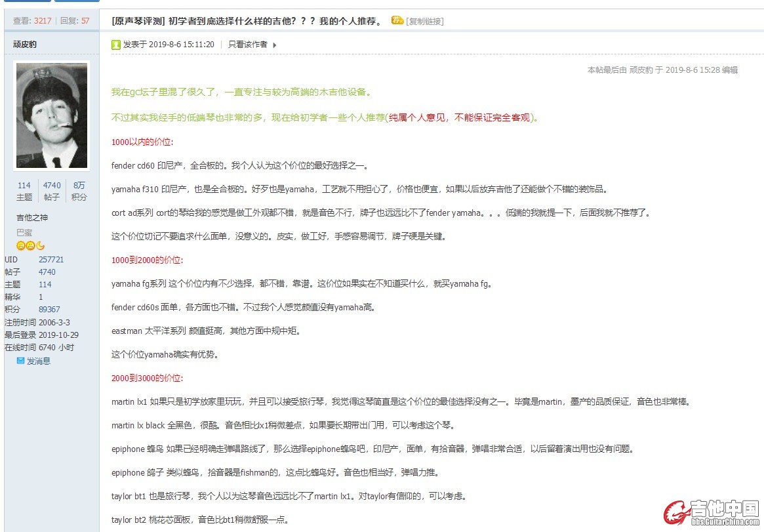The width and height of the screenshot is (764, 532).
Task: Click the 吉他中国 logo watermark
Action: (711, 512)
